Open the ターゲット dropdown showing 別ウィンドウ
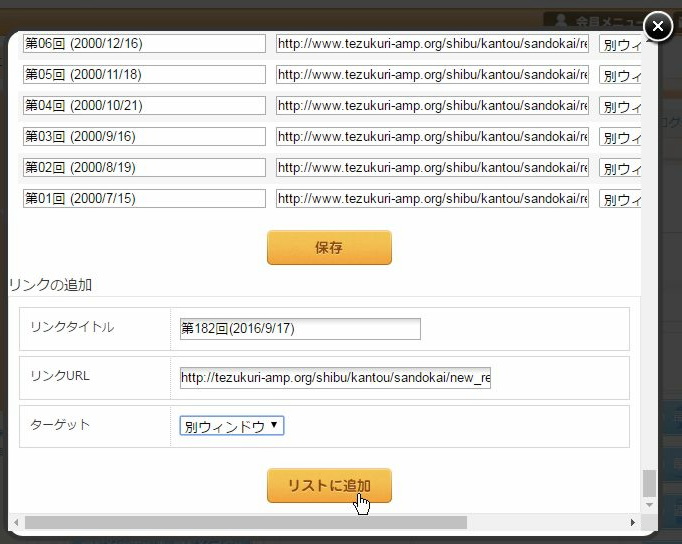The image size is (682, 544). [232, 426]
